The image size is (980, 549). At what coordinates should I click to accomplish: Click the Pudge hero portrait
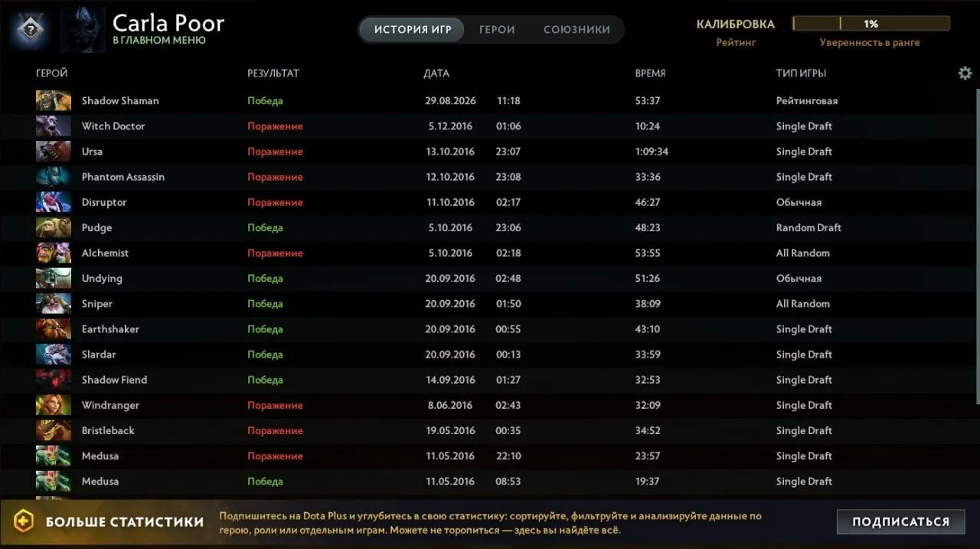pyautogui.click(x=54, y=227)
